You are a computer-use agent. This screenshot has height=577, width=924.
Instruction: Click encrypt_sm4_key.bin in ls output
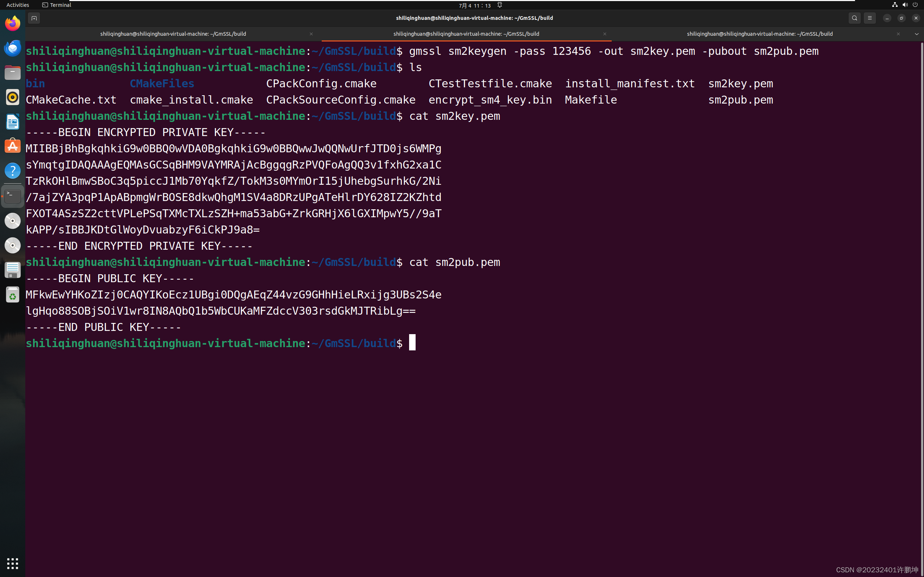click(x=490, y=100)
